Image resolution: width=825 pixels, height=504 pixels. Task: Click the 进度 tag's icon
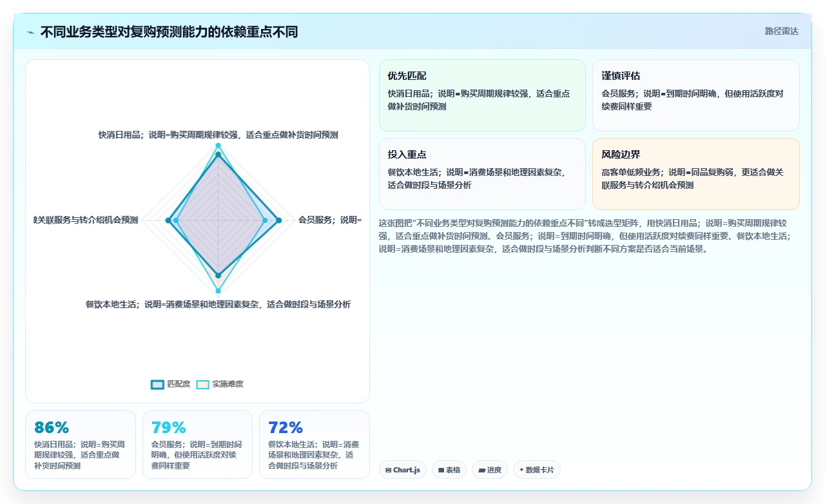tap(481, 470)
